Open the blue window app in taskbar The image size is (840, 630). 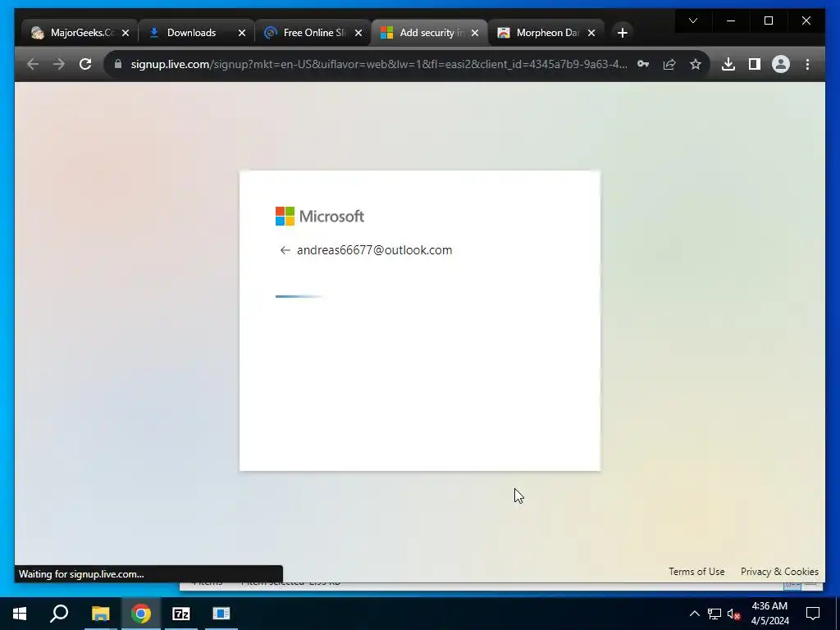click(x=221, y=614)
